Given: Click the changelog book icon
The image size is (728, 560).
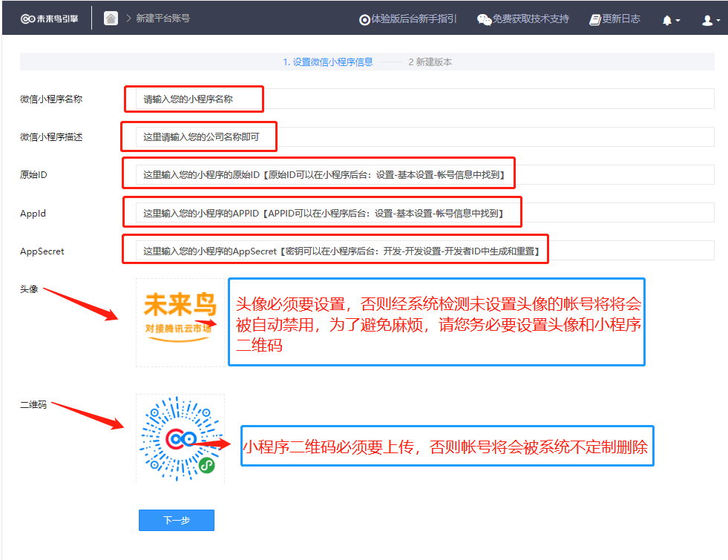Looking at the screenshot, I should tap(595, 19).
